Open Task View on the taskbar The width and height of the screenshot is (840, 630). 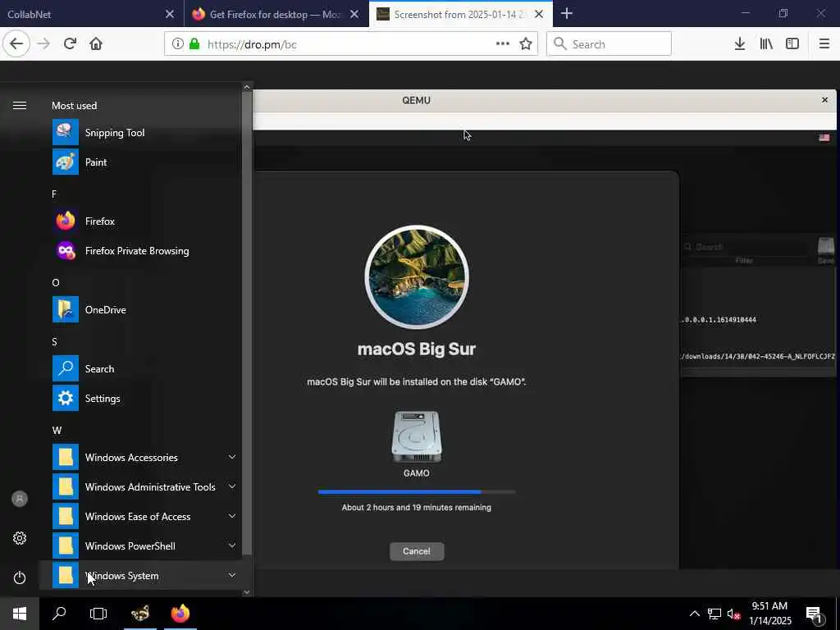pyautogui.click(x=98, y=614)
